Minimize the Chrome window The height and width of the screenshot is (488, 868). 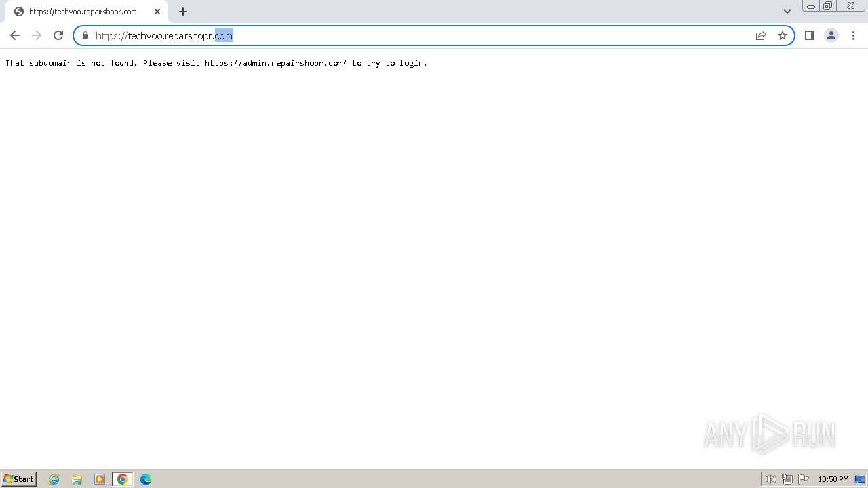(810, 6)
